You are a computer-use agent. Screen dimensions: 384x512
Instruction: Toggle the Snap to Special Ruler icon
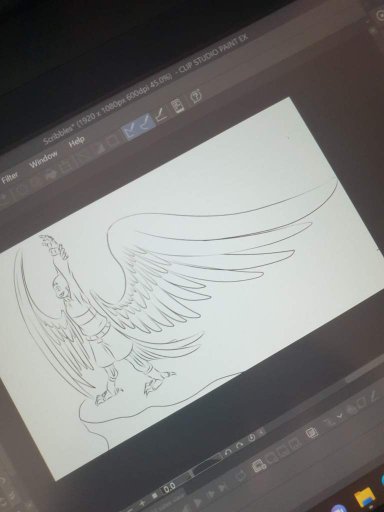tap(146, 123)
